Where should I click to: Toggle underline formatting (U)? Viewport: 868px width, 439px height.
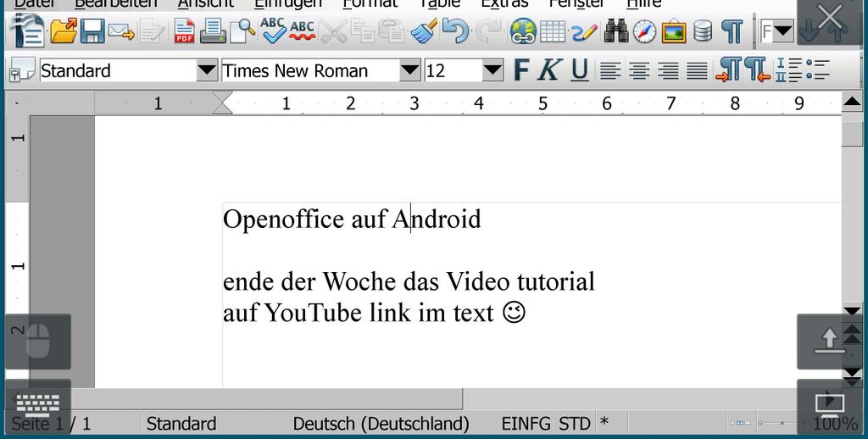pyautogui.click(x=579, y=70)
